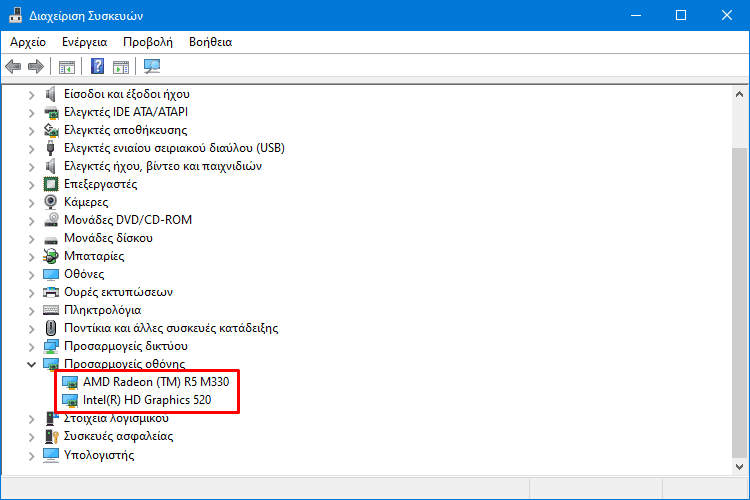Click the battery icon for Μπαταρίες

[x=51, y=256]
